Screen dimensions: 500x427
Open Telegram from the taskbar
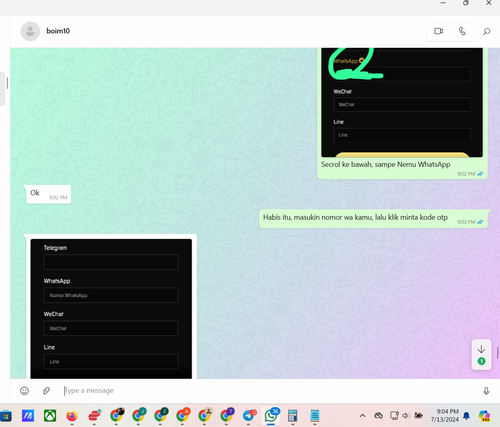tap(249, 416)
